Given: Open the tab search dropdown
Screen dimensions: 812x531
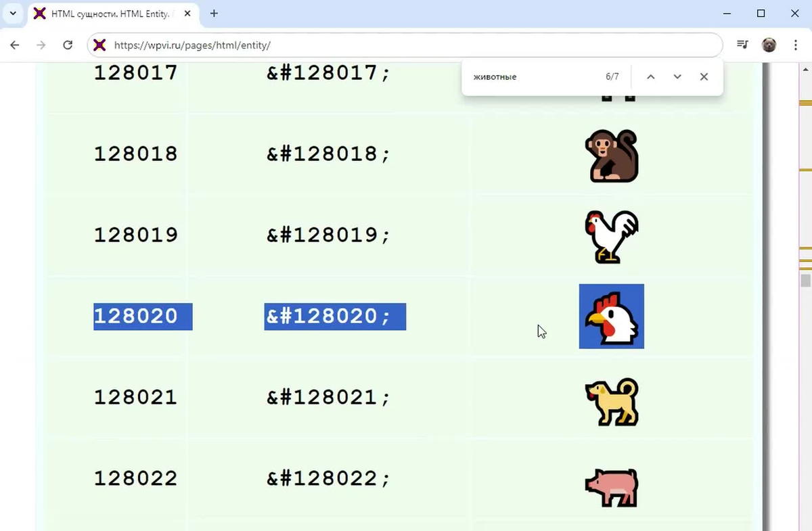Looking at the screenshot, I should click(13, 14).
